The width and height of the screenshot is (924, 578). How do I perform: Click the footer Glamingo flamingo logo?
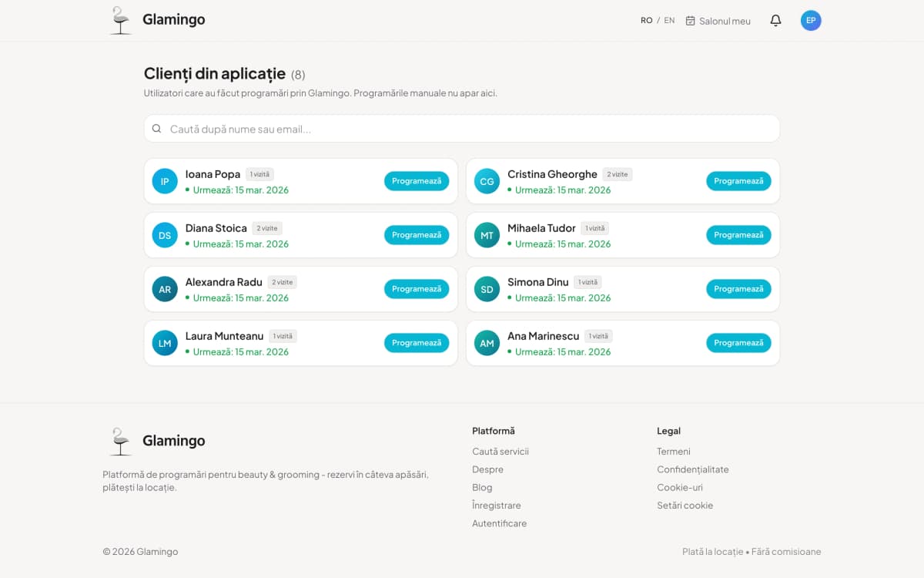(121, 441)
